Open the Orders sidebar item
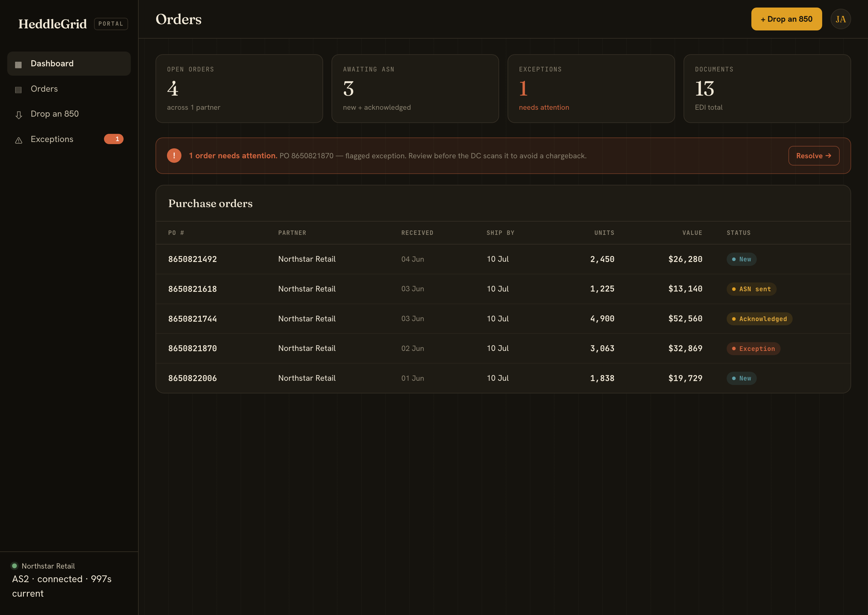 pos(69,89)
